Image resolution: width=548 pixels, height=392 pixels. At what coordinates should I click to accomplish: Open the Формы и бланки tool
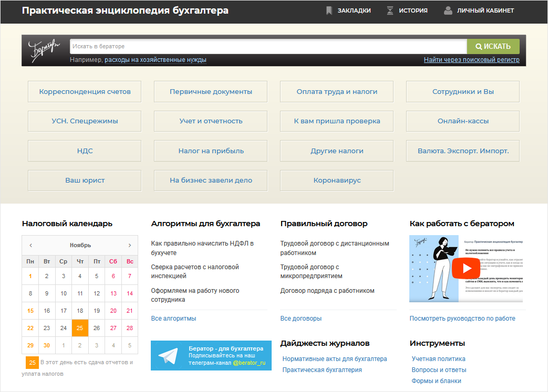click(436, 381)
